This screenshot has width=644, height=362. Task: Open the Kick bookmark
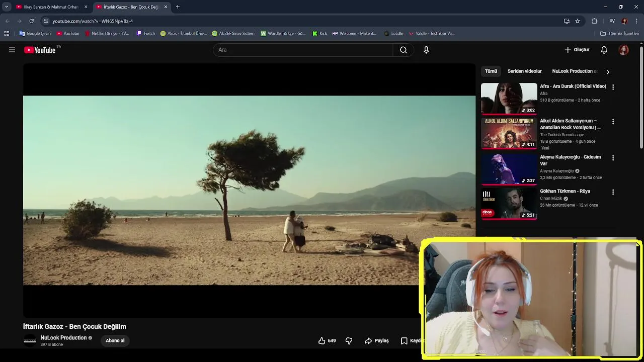319,34
